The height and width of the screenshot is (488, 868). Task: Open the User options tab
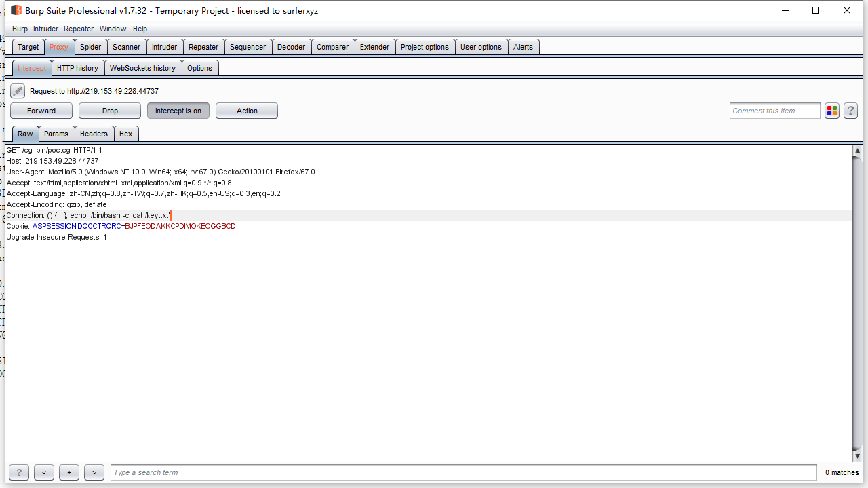coord(481,47)
